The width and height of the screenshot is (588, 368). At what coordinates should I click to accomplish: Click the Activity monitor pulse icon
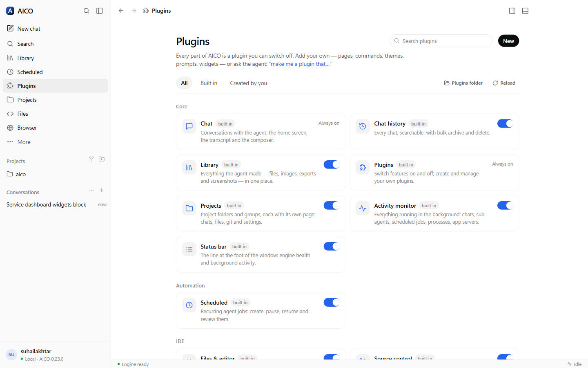pos(363,209)
